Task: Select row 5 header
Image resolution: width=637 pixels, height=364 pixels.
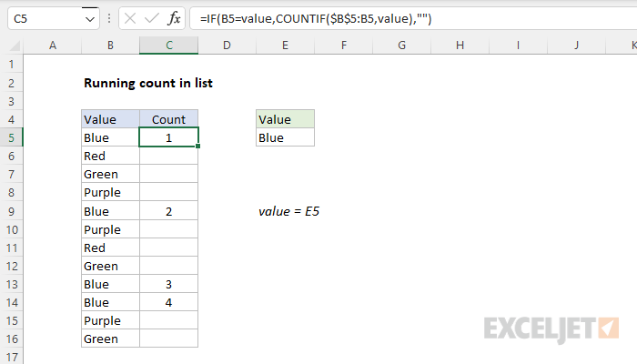Action: 11,137
